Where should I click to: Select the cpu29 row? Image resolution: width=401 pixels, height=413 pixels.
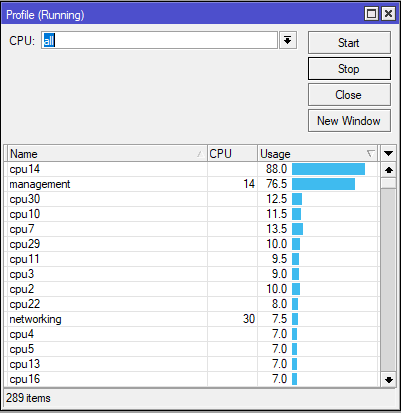point(192,244)
